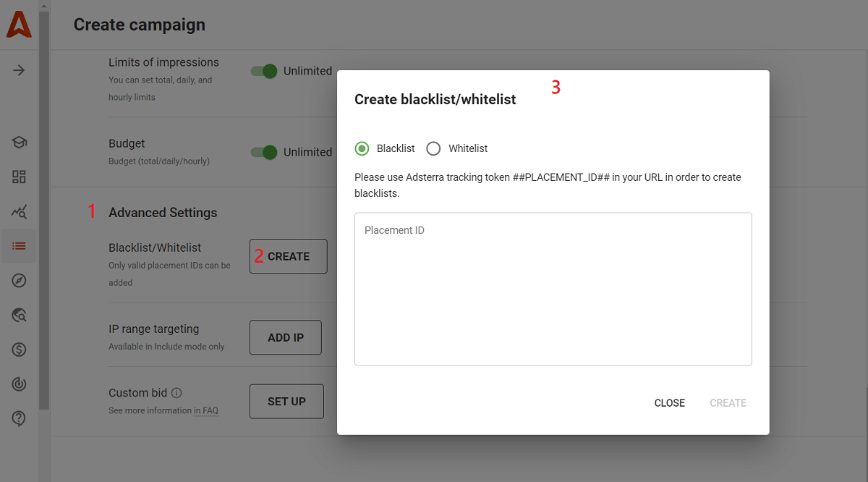Click CLOSE in the blacklist dialog
The image size is (868, 482).
[669, 402]
